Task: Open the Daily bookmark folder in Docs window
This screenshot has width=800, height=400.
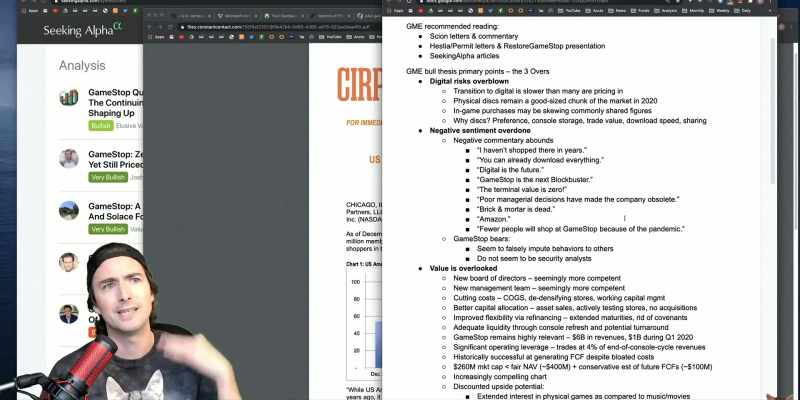Action: [743, 11]
